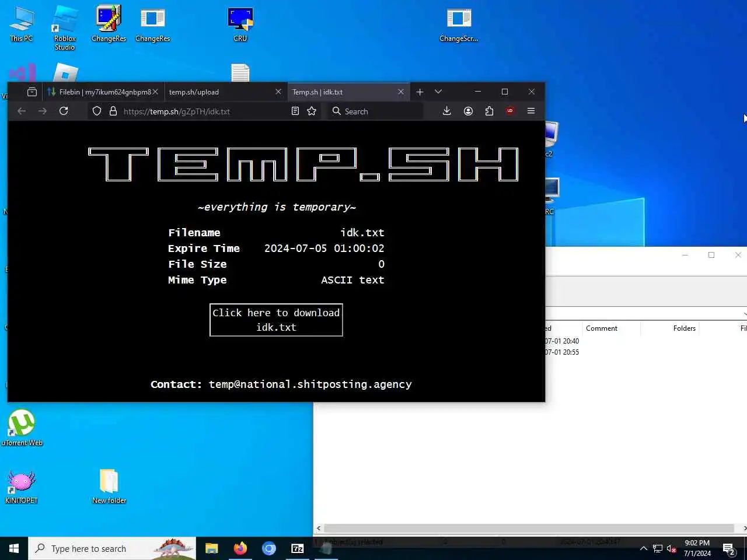Open Firefox View tab overview icon
Viewport: 747px width, 560px height.
32,92
